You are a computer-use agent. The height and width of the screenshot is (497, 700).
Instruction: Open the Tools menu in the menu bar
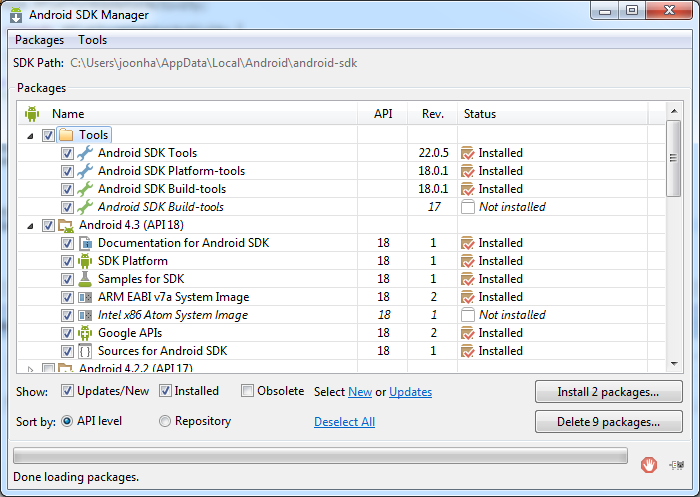click(x=93, y=40)
